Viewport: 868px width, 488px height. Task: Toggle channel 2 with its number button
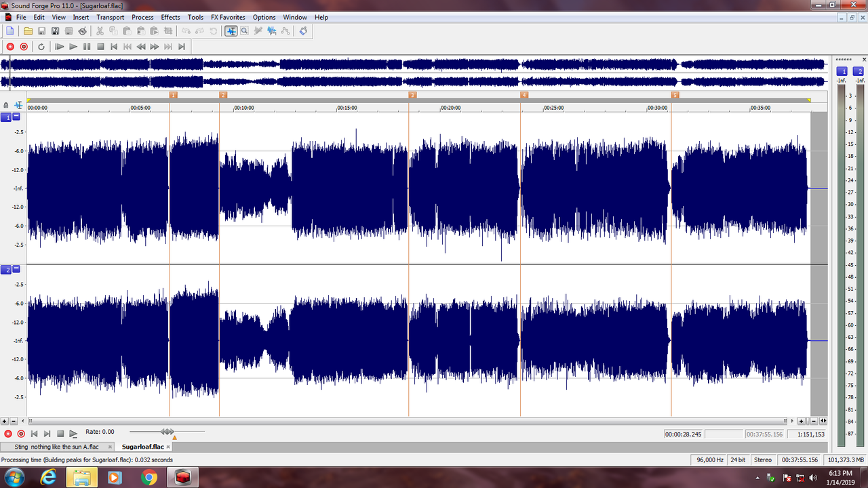click(x=7, y=269)
